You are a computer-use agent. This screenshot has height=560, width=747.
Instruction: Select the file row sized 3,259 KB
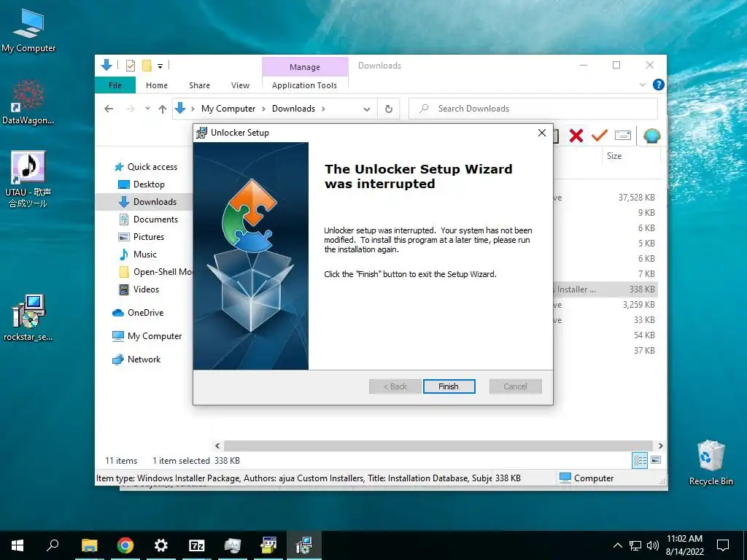click(x=605, y=304)
